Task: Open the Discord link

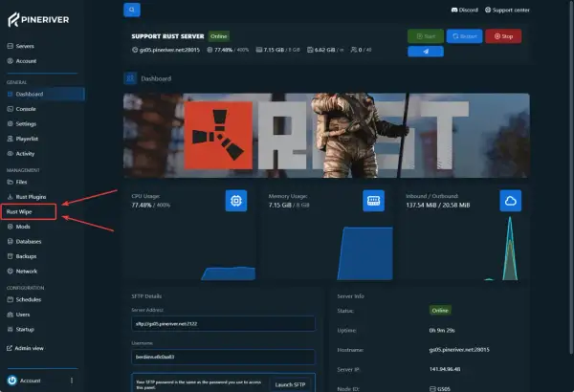Action: [465, 10]
